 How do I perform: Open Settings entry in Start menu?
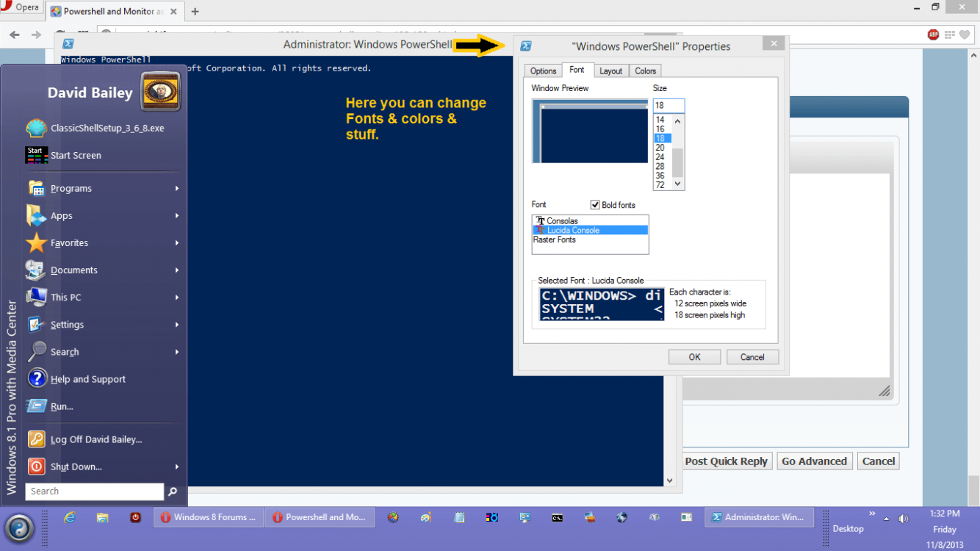click(103, 324)
